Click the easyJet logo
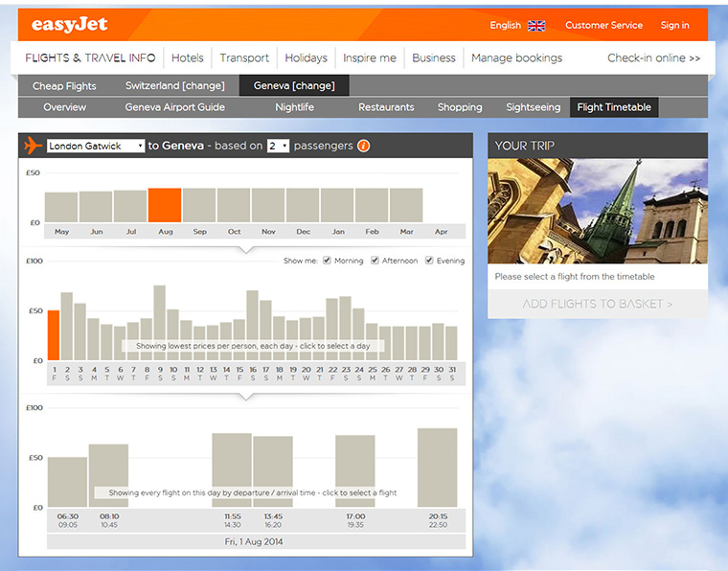The width and height of the screenshot is (728, 571). pyautogui.click(x=69, y=25)
